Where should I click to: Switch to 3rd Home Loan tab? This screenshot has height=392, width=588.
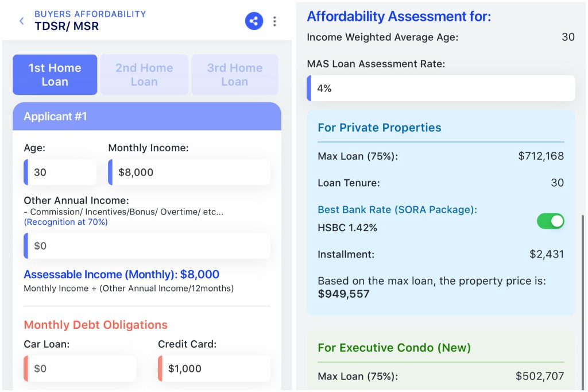(234, 75)
